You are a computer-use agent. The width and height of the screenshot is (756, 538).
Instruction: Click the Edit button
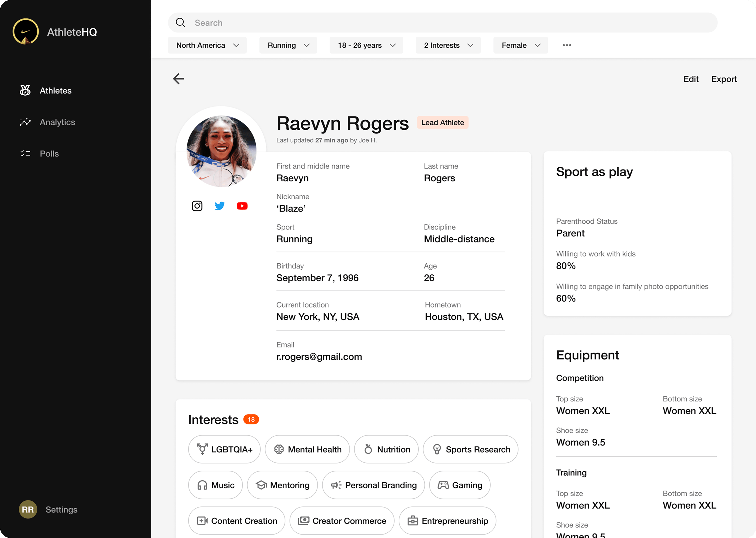point(691,79)
